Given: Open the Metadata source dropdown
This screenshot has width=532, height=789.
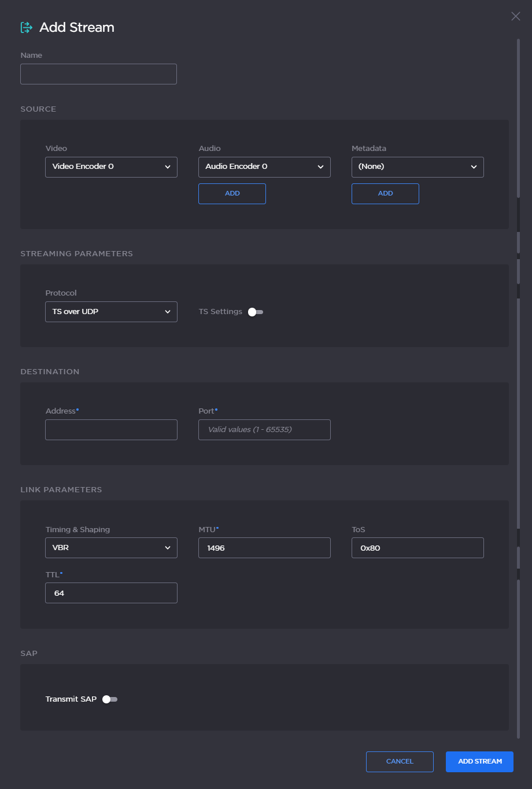Looking at the screenshot, I should point(418,167).
